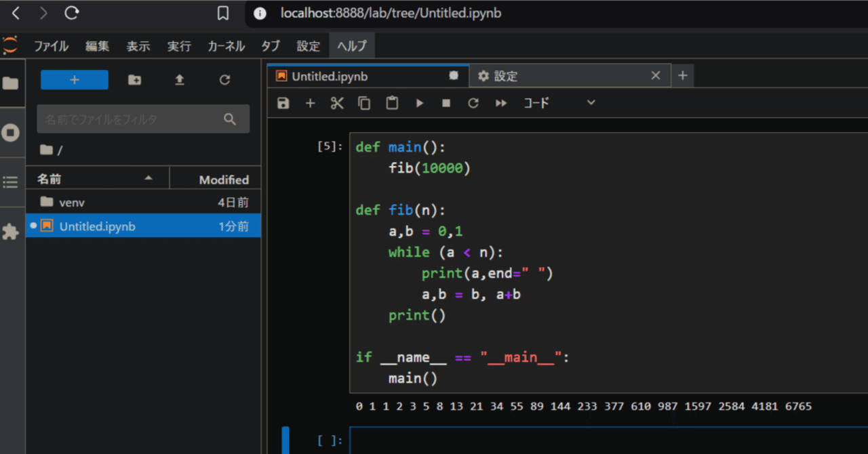Cut the selected cells
Viewport: 868px width, 454px height.
coord(337,103)
